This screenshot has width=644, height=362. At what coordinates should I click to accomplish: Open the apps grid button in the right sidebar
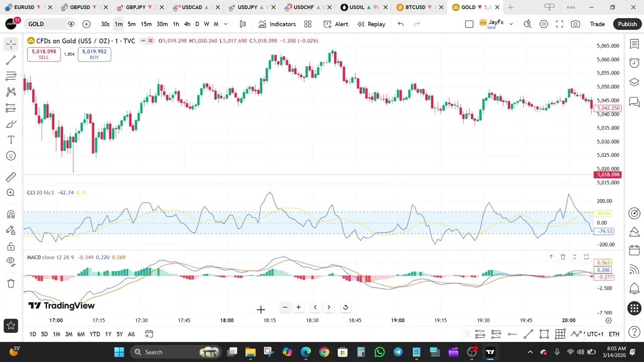pyautogui.click(x=634, y=308)
